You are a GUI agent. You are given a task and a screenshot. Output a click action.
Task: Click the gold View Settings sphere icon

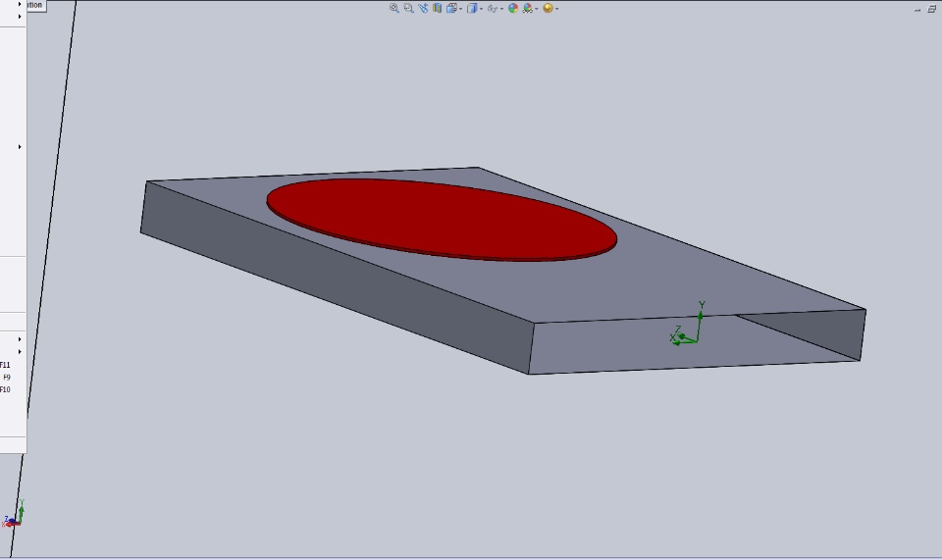548,8
